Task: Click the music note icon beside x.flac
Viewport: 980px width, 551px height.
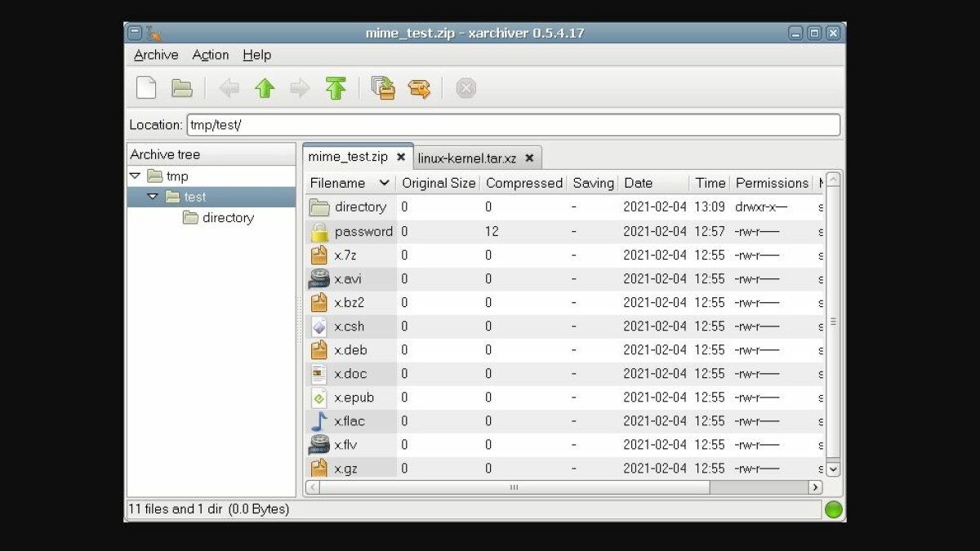Action: point(318,420)
